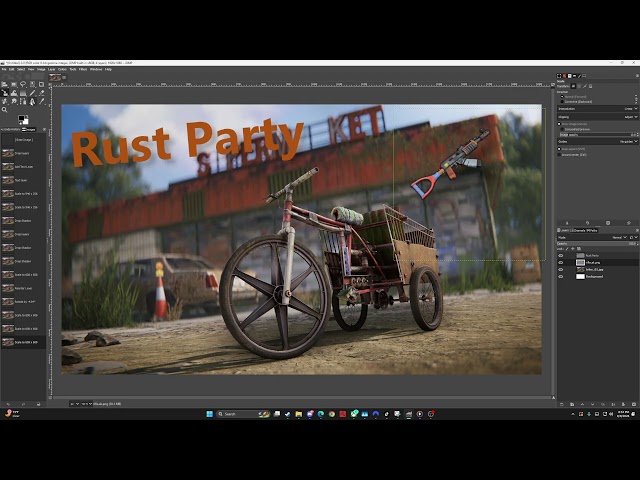Toggle Keep aspect (Shift) option

(x=559, y=149)
